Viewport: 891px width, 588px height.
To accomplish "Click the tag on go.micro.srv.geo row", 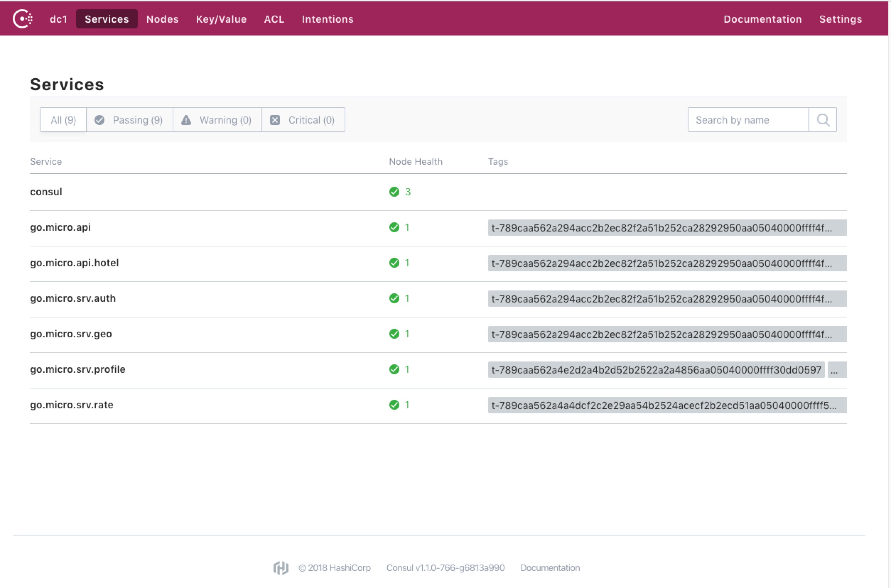I will tap(668, 334).
